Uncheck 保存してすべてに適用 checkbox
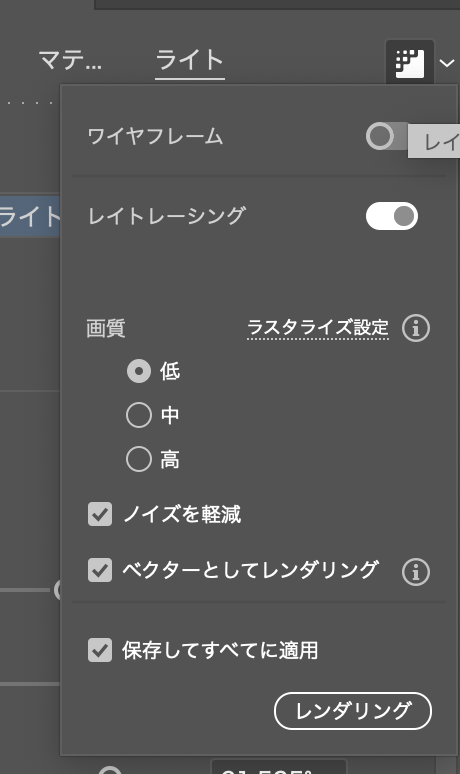Image resolution: width=460 pixels, height=774 pixels. pos(100,650)
